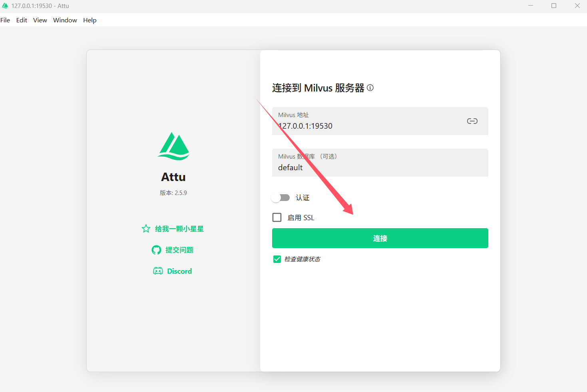The image size is (587, 392).
Task: Open the Discord link text
Action: pos(179,271)
